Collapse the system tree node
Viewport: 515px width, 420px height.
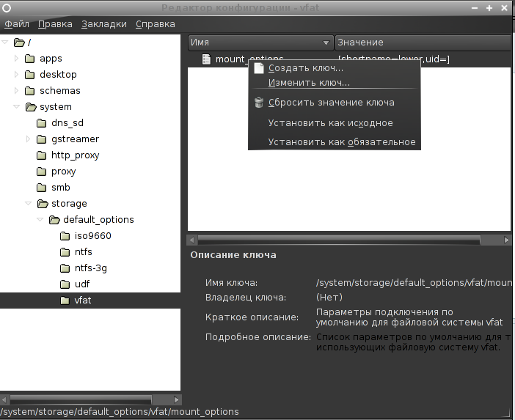point(16,106)
